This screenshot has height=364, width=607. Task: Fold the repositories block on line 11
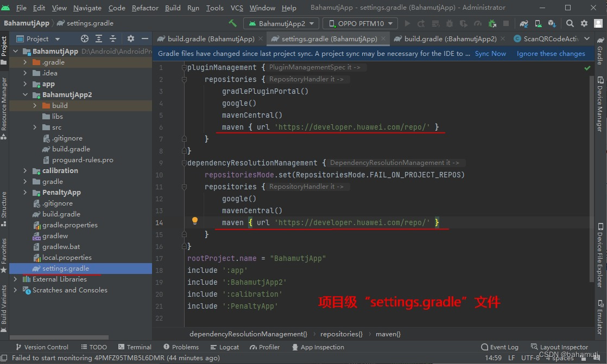(184, 187)
